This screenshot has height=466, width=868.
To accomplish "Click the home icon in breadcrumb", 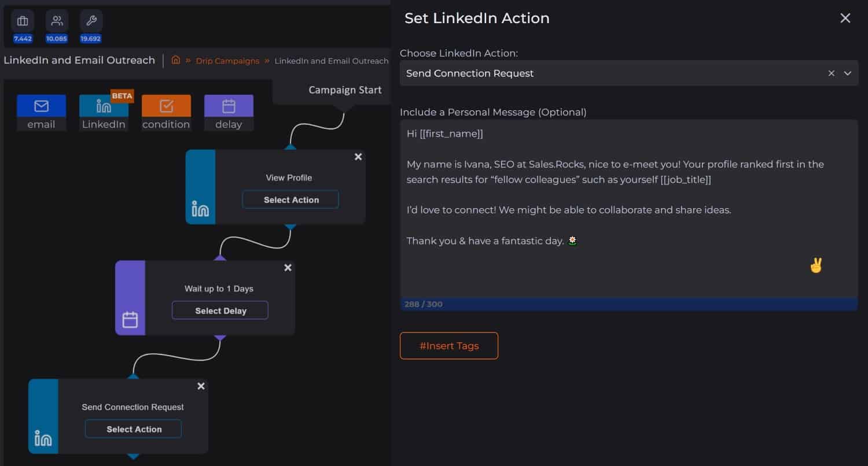I will click(x=176, y=60).
